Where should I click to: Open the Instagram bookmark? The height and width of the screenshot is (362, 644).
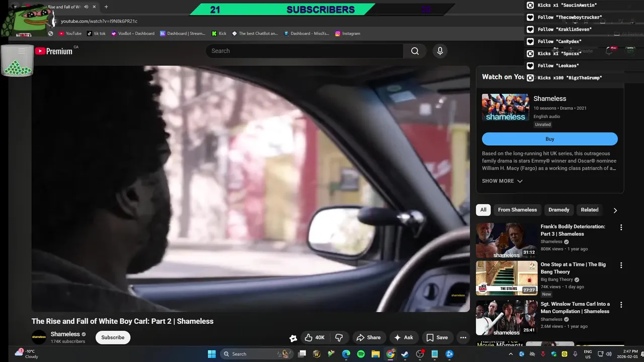point(348,33)
